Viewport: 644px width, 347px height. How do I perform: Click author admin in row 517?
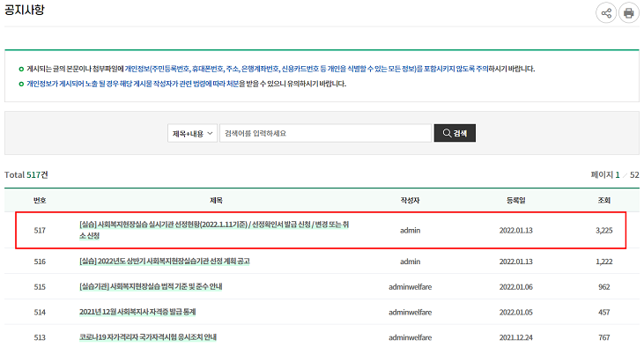click(411, 231)
